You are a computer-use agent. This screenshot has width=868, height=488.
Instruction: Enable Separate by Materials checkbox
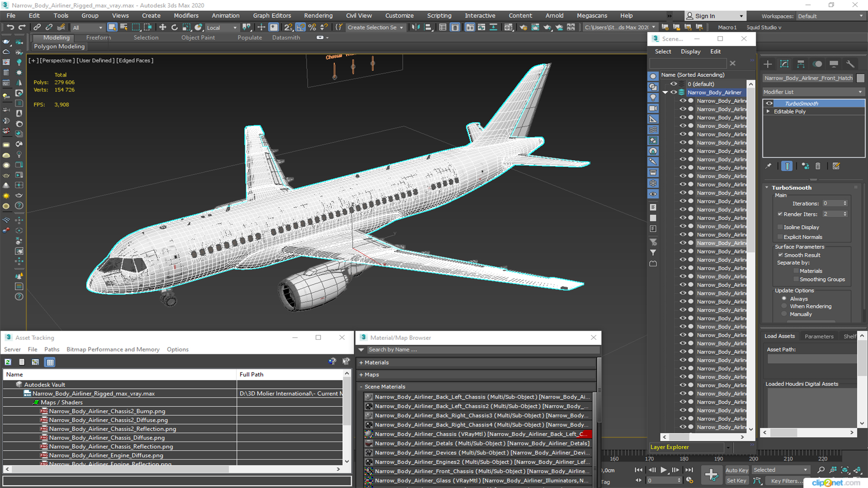(x=796, y=271)
